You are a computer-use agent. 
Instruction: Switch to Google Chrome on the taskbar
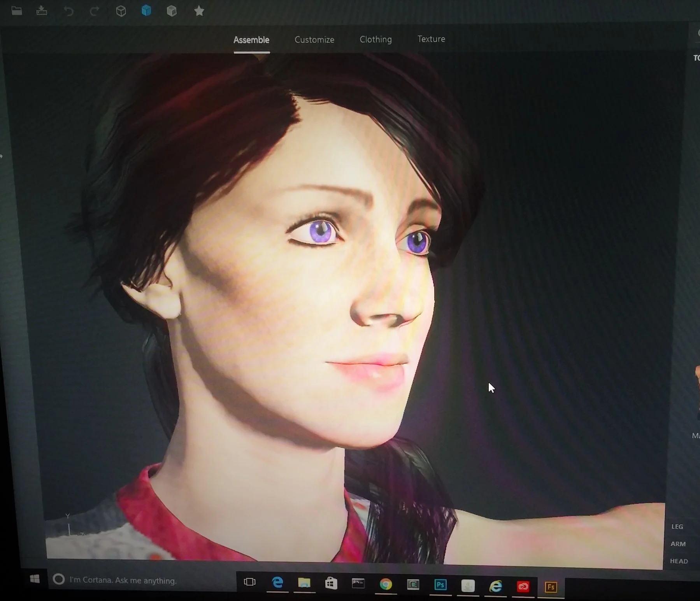[386, 584]
